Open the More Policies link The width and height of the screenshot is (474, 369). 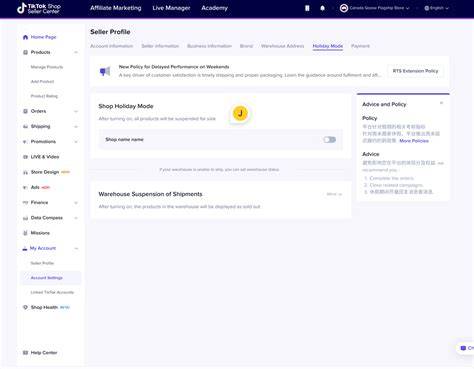coord(414,141)
